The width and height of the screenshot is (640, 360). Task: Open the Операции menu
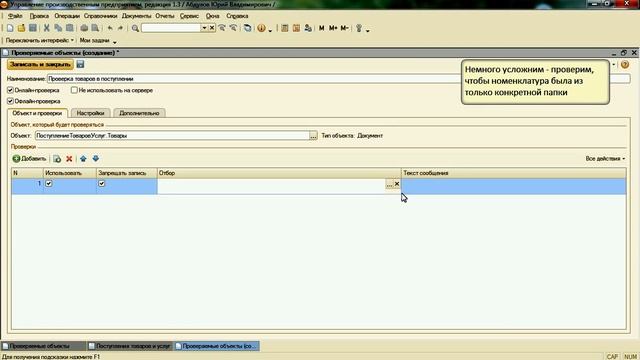[67, 16]
